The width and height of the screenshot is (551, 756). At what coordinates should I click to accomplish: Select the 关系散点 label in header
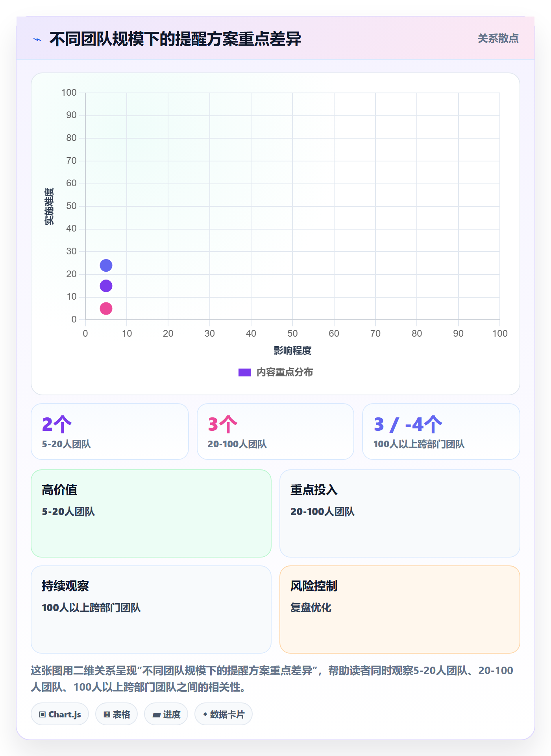pos(498,39)
